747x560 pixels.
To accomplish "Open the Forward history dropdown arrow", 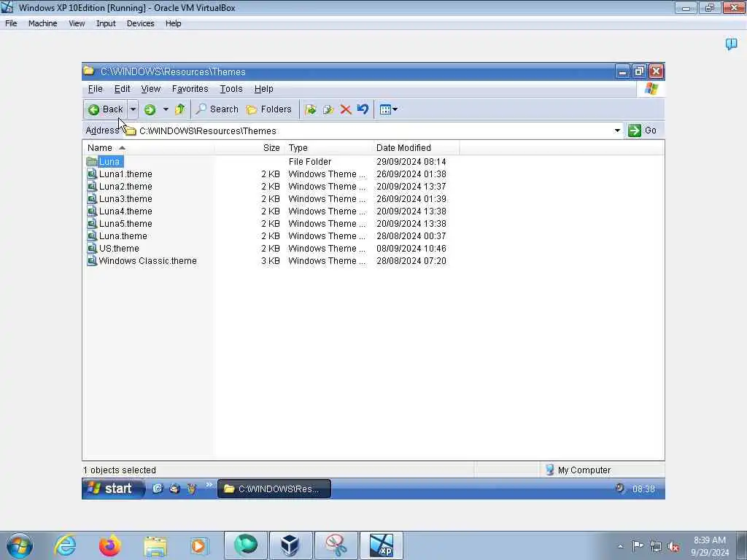I will tap(166, 109).
